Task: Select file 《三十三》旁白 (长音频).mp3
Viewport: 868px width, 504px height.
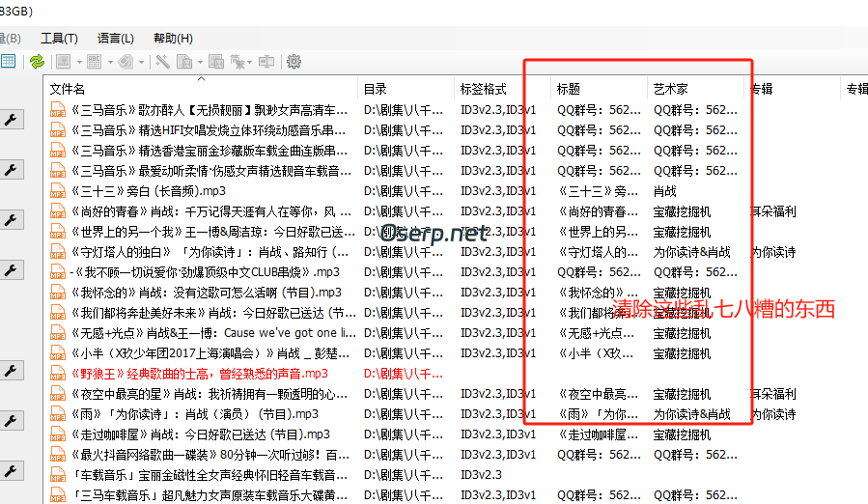Action: [149, 191]
